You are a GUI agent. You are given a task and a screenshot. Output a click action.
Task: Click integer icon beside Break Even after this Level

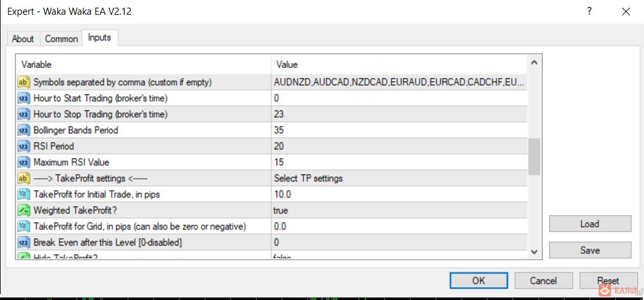(24, 242)
